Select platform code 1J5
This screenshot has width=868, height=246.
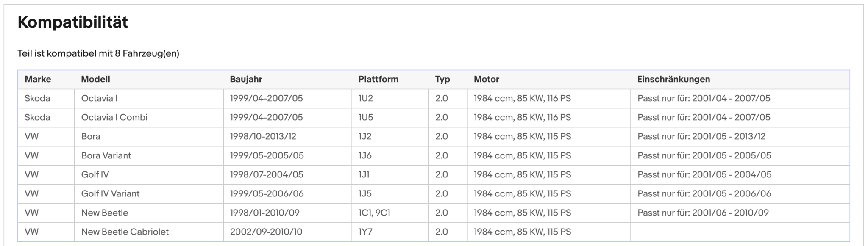(x=365, y=193)
